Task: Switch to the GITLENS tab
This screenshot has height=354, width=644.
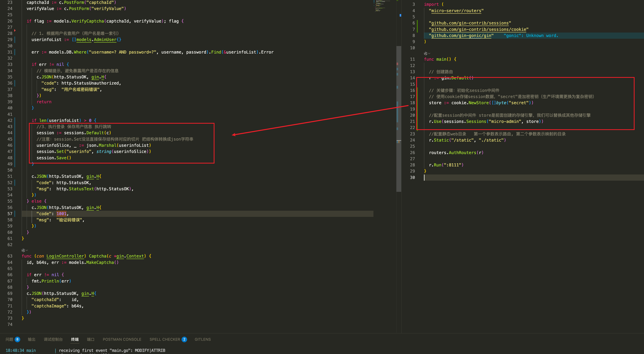Action: point(203,339)
